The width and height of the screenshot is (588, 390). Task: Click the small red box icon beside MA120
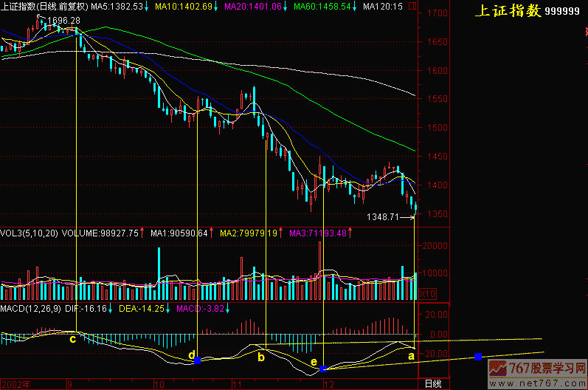click(x=411, y=6)
